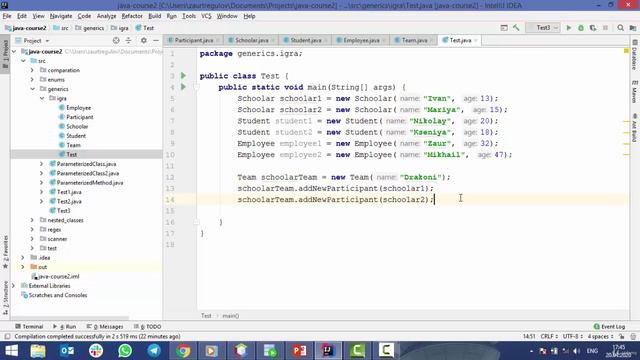Open Windows Start menu
The width and height of the screenshot is (640, 360).
[11, 351]
